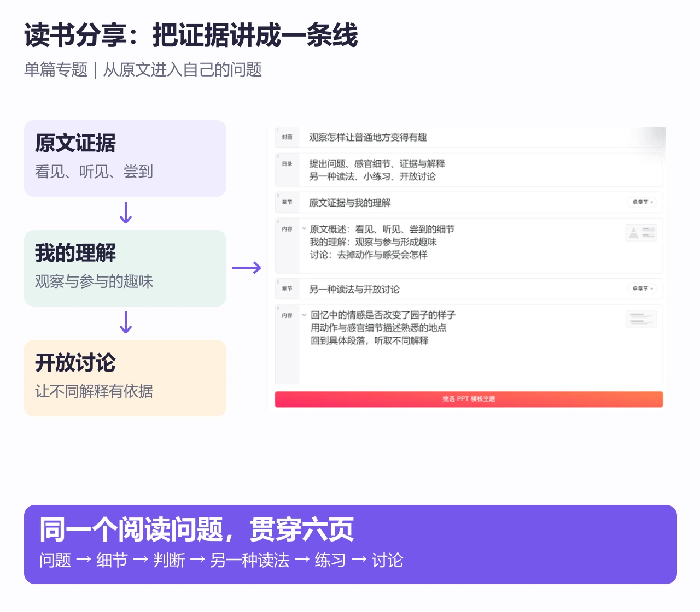Screen dimensions: 700x612
Task: Click the line 回到具体段落，听取不同解释
Action: pos(370,340)
